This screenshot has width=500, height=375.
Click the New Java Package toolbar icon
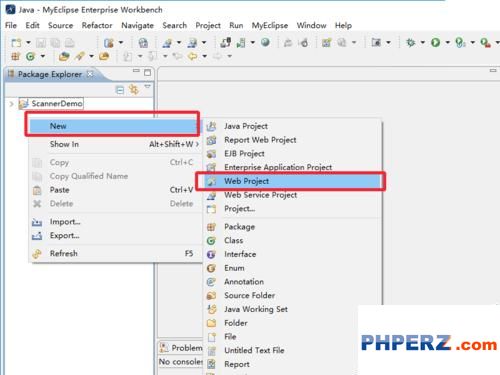(x=15, y=56)
